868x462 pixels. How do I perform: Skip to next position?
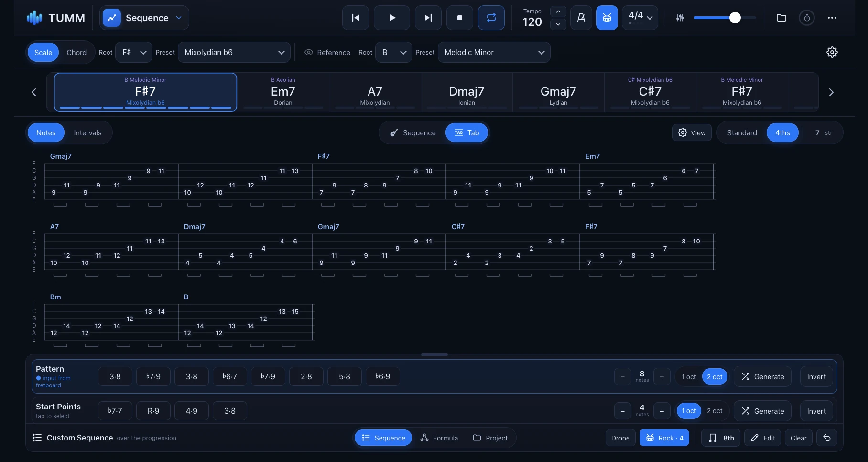428,18
